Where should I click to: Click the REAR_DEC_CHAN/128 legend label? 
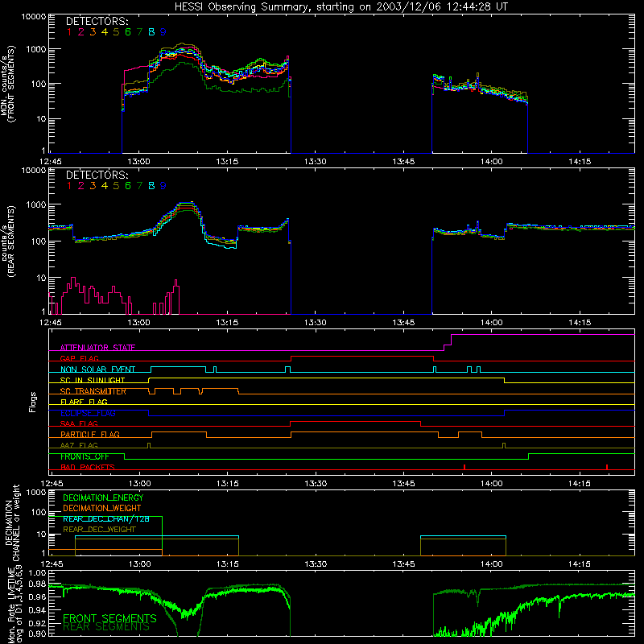106,518
